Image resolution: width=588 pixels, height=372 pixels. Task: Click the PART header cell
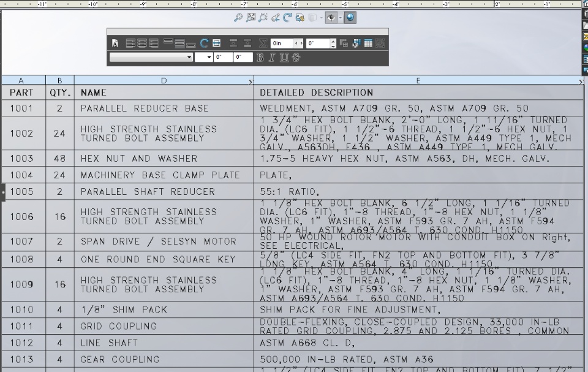24,93
